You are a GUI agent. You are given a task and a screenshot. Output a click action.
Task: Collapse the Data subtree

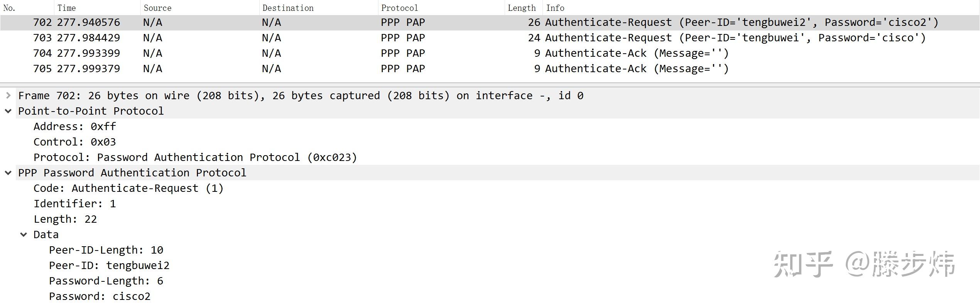24,235
